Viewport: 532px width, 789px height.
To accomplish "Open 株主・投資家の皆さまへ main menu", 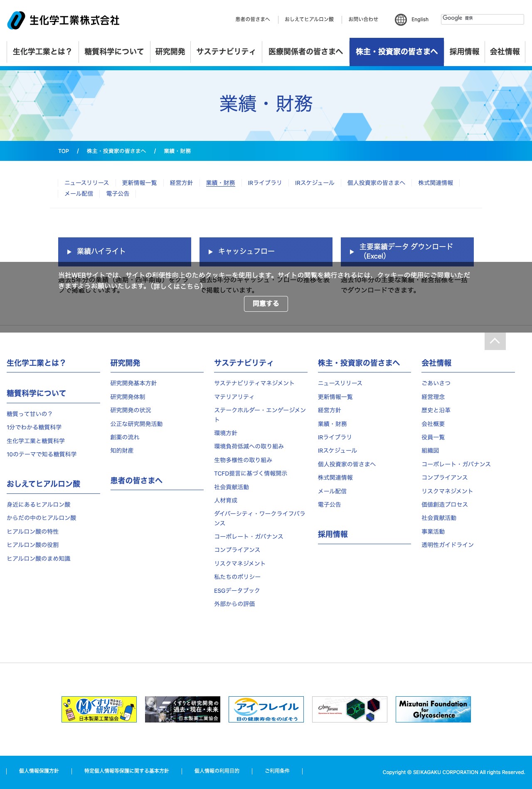I will (397, 52).
